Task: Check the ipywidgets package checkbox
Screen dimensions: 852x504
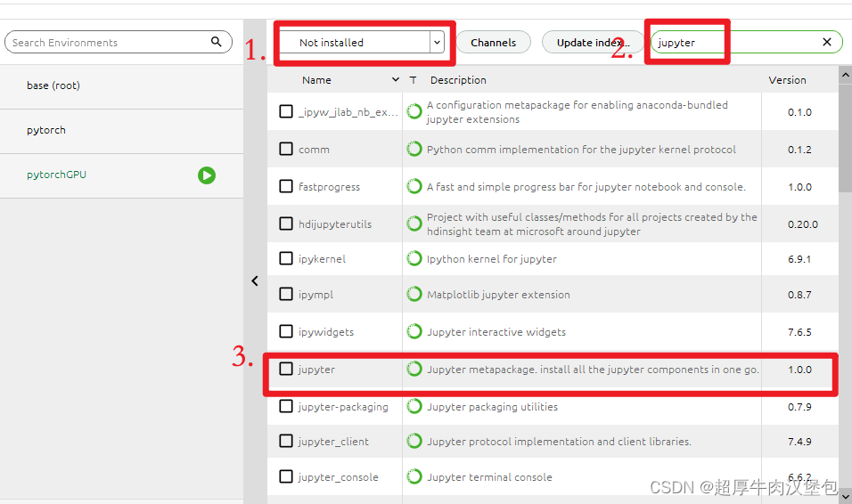Action: pos(286,331)
